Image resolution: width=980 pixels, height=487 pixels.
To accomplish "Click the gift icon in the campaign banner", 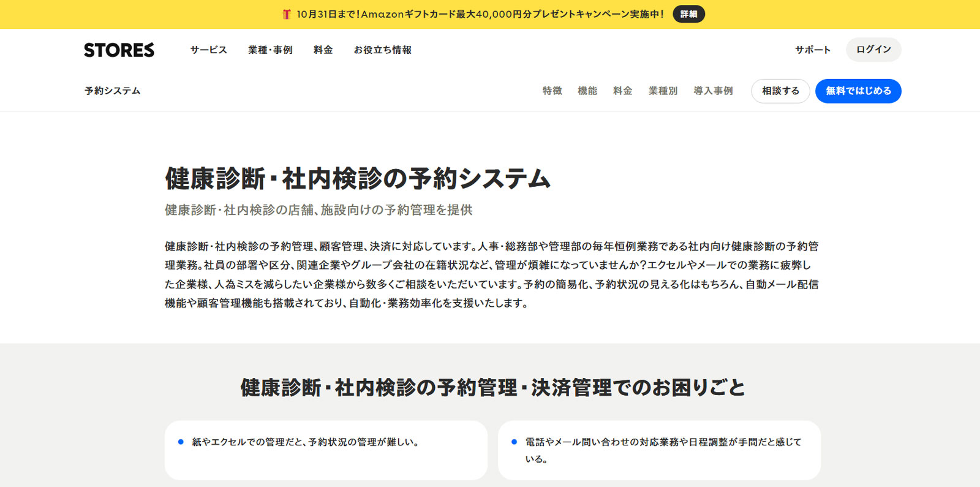I will coord(287,14).
